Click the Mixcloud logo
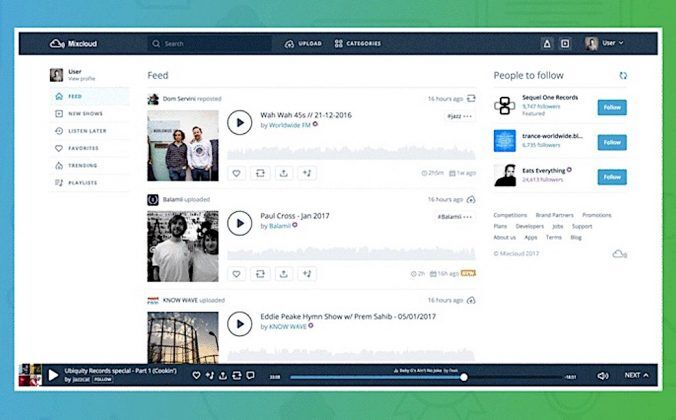 click(x=73, y=44)
